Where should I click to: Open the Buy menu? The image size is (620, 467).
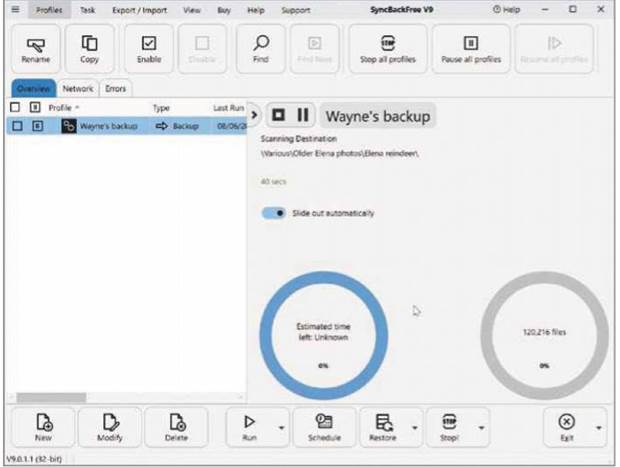click(x=224, y=10)
